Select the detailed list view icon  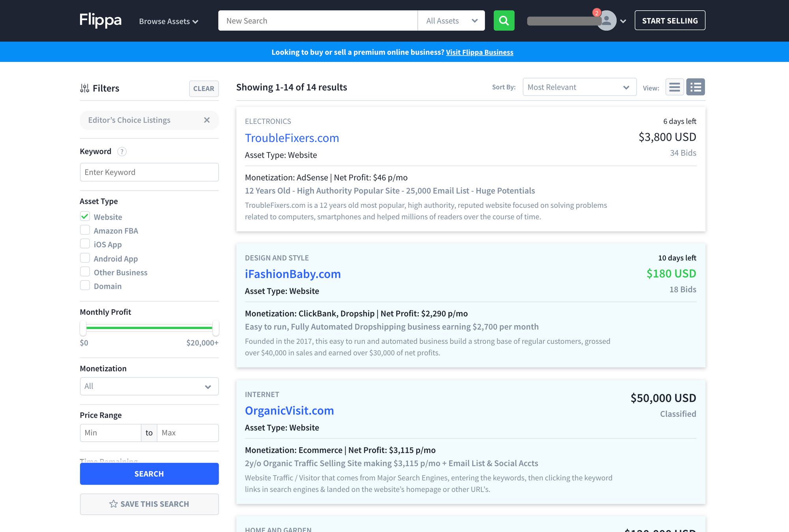click(696, 87)
